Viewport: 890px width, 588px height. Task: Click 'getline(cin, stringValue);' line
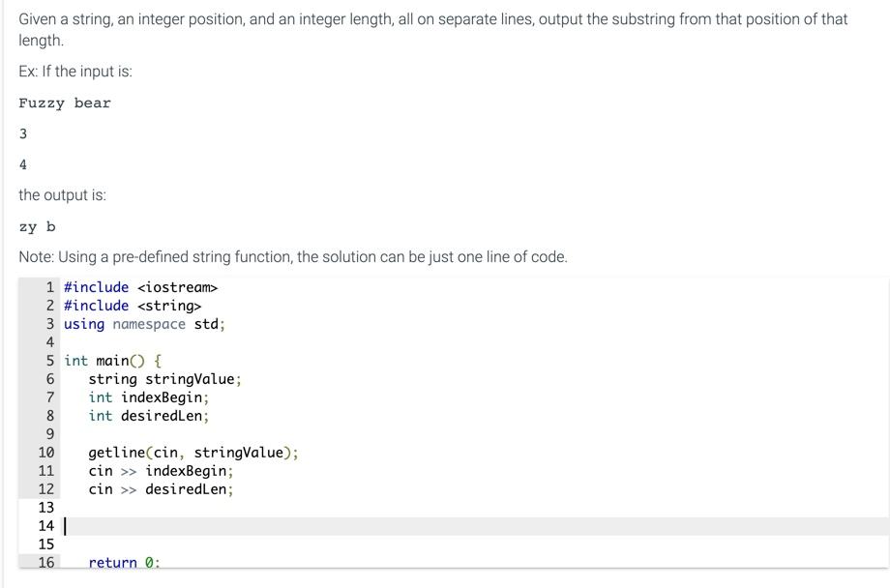pos(193,453)
